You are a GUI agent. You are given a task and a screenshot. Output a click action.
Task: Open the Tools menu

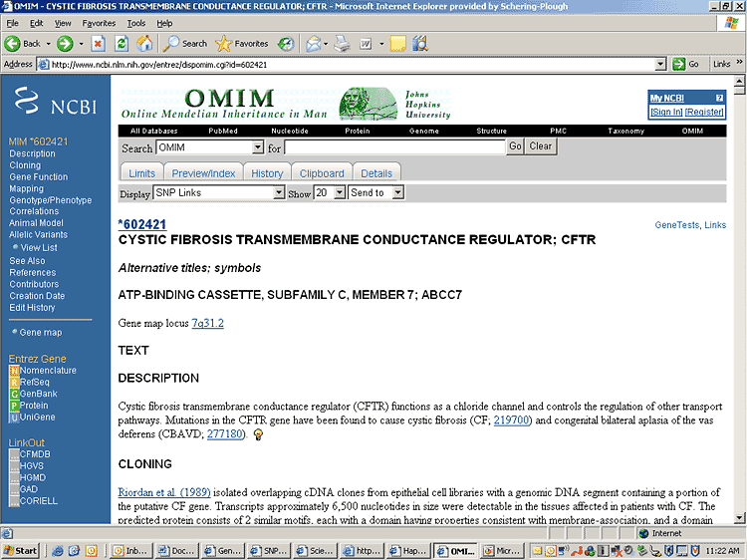point(135,23)
